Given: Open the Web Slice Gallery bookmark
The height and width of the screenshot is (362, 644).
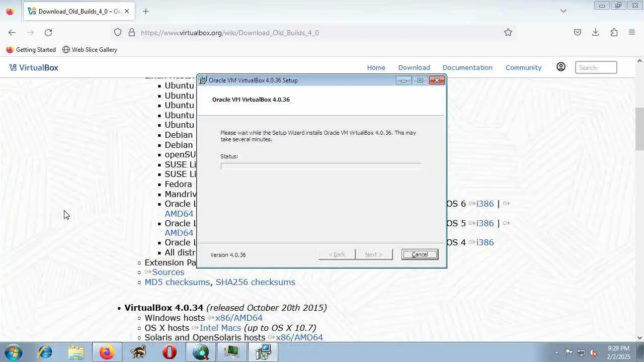Looking at the screenshot, I should (x=90, y=50).
